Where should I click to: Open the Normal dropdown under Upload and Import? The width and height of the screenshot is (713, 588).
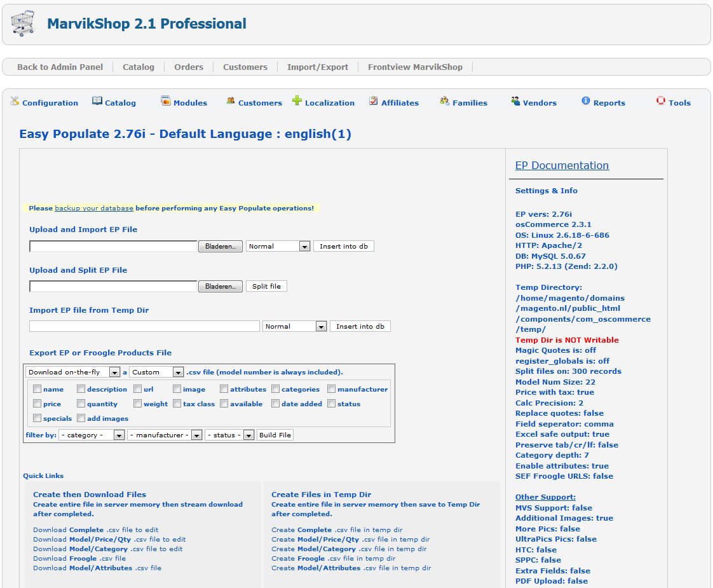(278, 246)
